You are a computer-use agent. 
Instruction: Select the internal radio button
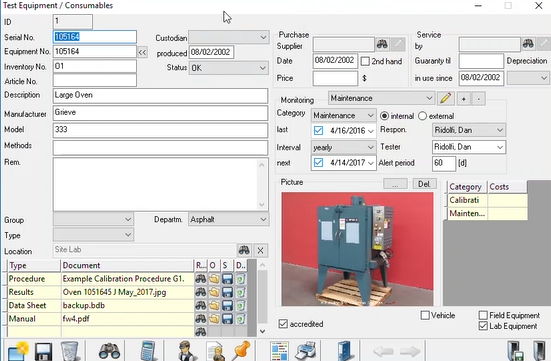384,116
